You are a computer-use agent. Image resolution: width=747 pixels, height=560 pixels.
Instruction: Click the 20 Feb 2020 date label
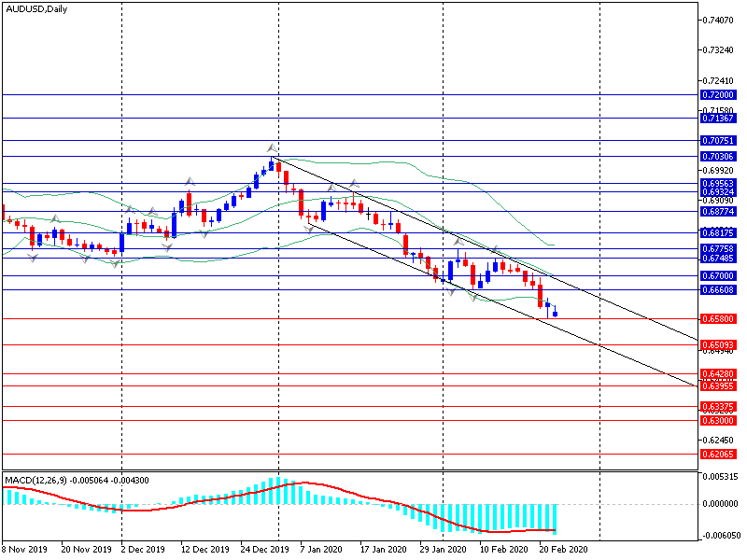click(565, 551)
